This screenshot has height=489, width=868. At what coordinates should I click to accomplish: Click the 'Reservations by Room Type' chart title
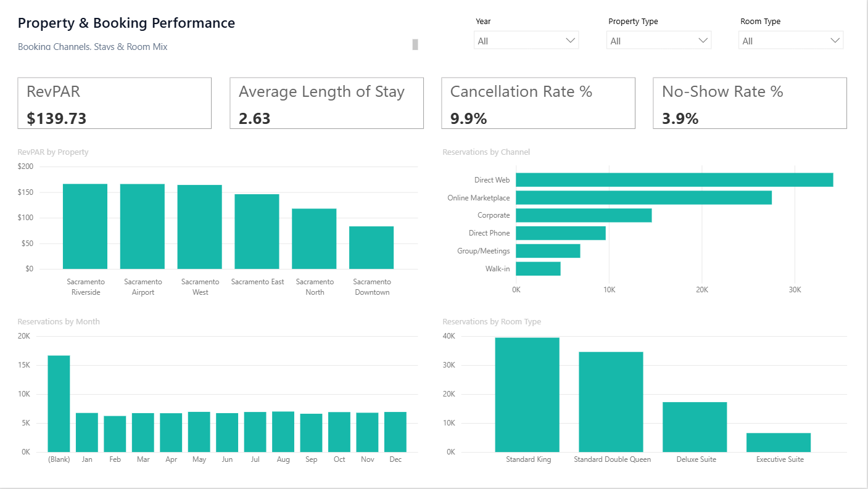[492, 321]
